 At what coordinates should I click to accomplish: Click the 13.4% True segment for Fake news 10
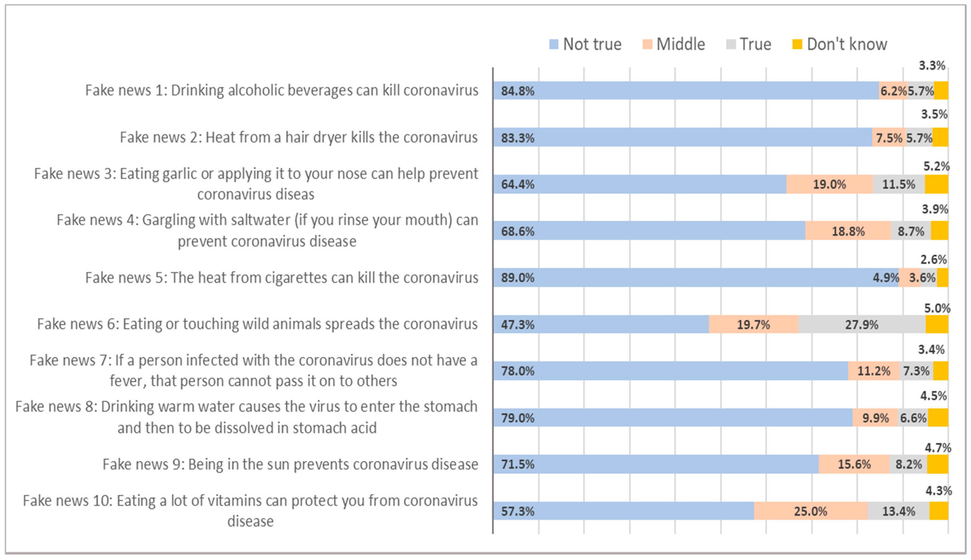[x=898, y=511]
